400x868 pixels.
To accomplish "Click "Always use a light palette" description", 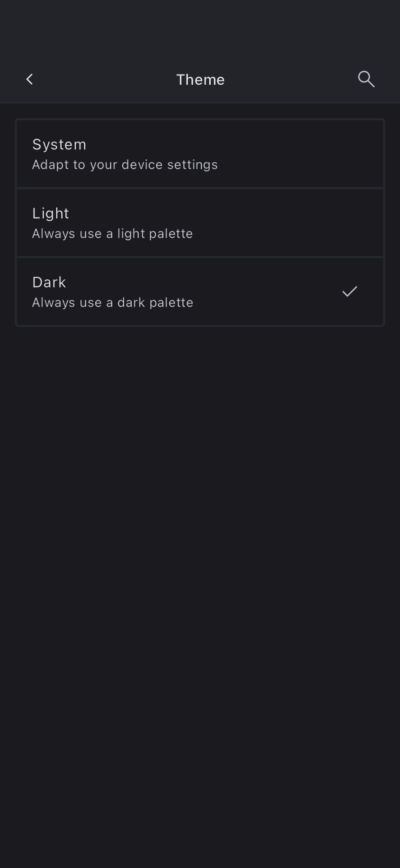I will point(112,234).
